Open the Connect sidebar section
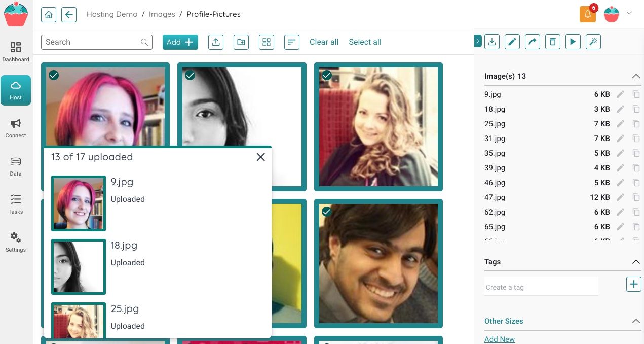The image size is (644, 344). click(x=16, y=128)
